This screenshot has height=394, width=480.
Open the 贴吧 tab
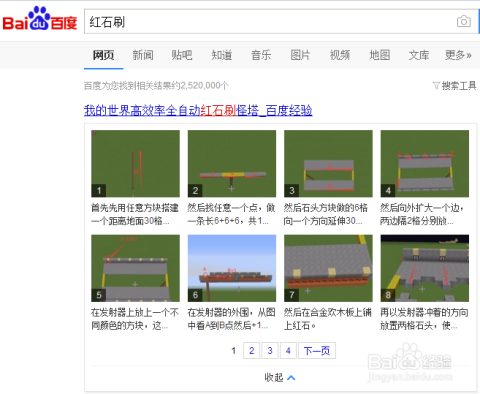click(x=182, y=55)
